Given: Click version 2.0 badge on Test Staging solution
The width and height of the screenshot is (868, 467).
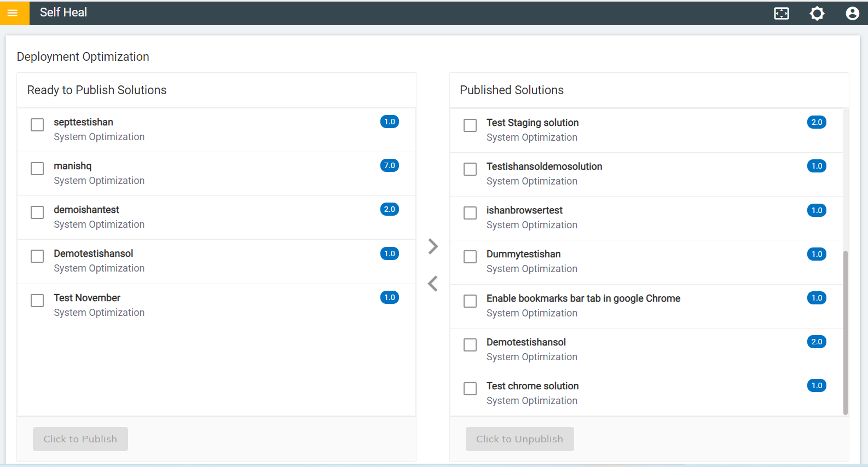Looking at the screenshot, I should coord(817,122).
